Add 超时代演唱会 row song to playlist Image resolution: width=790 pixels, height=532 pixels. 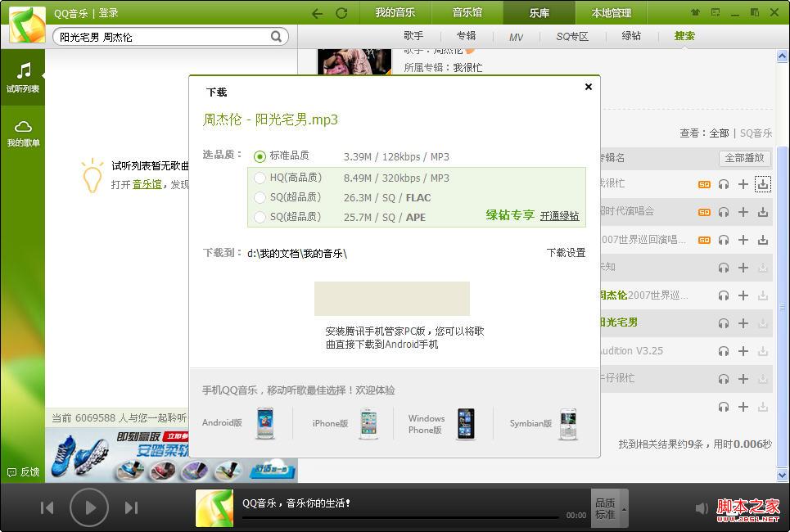[x=743, y=212]
